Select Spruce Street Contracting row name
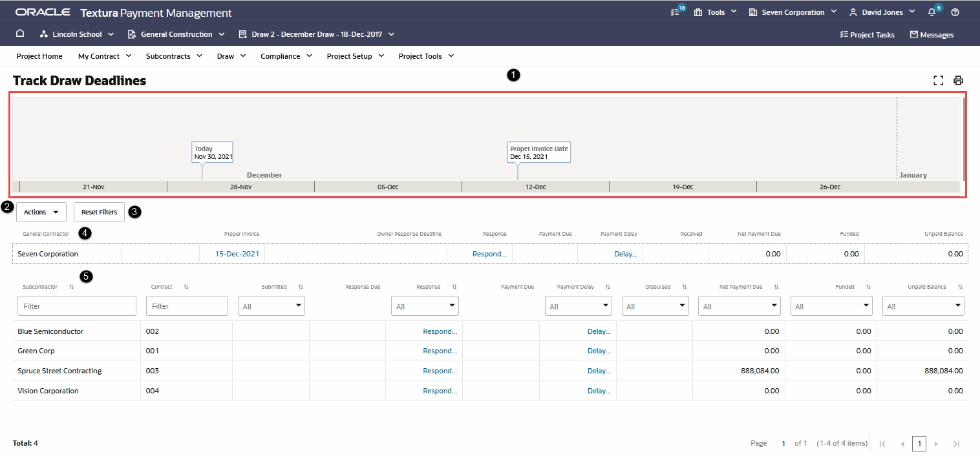This screenshot has width=980, height=456. pyautogui.click(x=59, y=371)
